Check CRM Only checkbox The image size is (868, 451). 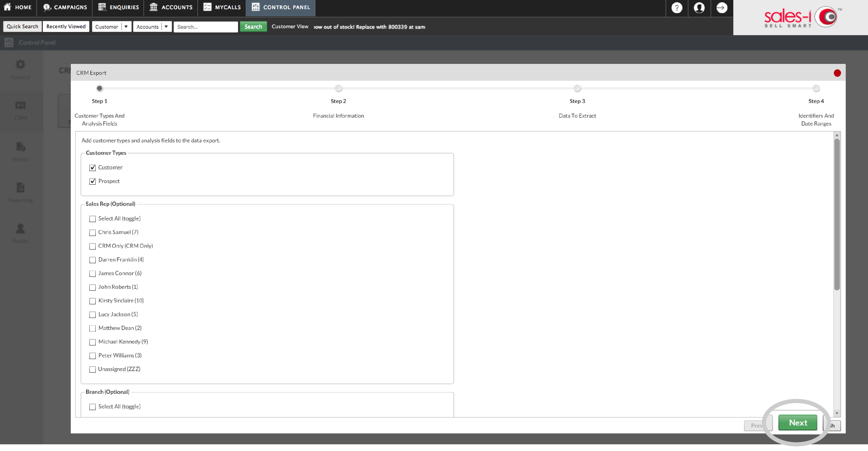(92, 246)
